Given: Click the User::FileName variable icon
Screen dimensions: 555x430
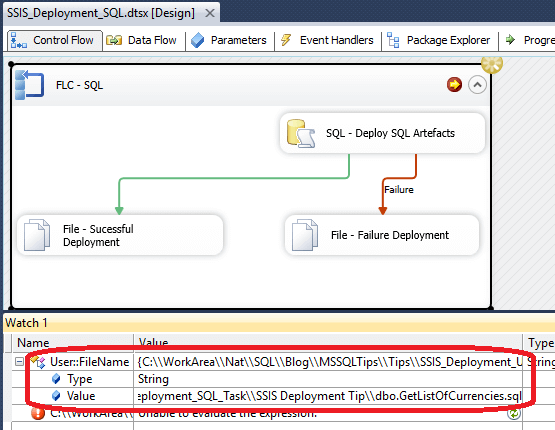Looking at the screenshot, I should tap(38, 362).
